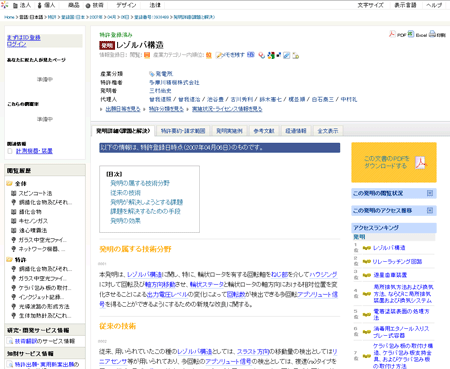Click the rank 1 badge beside レゾルバ構造
The height and width of the screenshot is (369, 450).
click(367, 248)
